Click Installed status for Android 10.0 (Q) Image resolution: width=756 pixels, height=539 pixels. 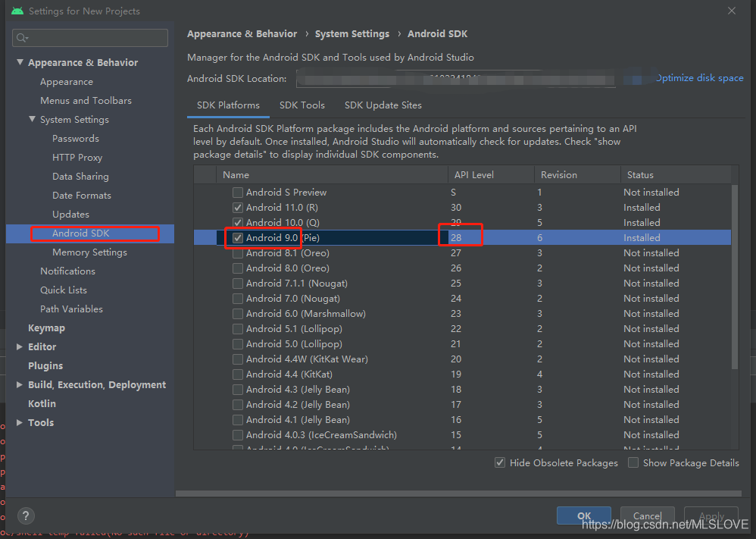pyautogui.click(x=642, y=222)
